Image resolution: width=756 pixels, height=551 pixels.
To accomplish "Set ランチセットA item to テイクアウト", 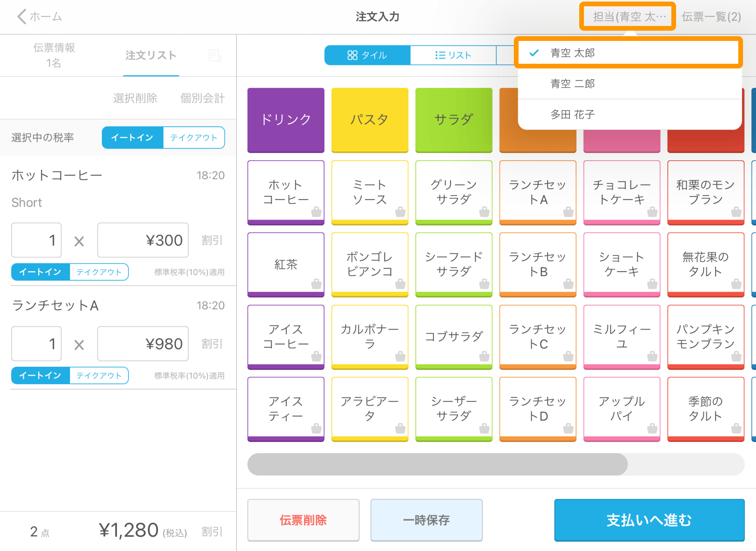I will point(99,375).
